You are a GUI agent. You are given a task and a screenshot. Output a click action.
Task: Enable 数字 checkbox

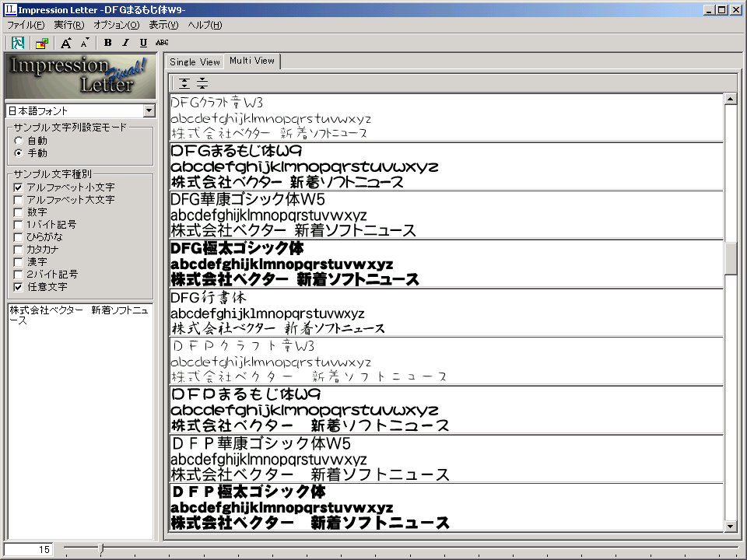click(x=18, y=212)
